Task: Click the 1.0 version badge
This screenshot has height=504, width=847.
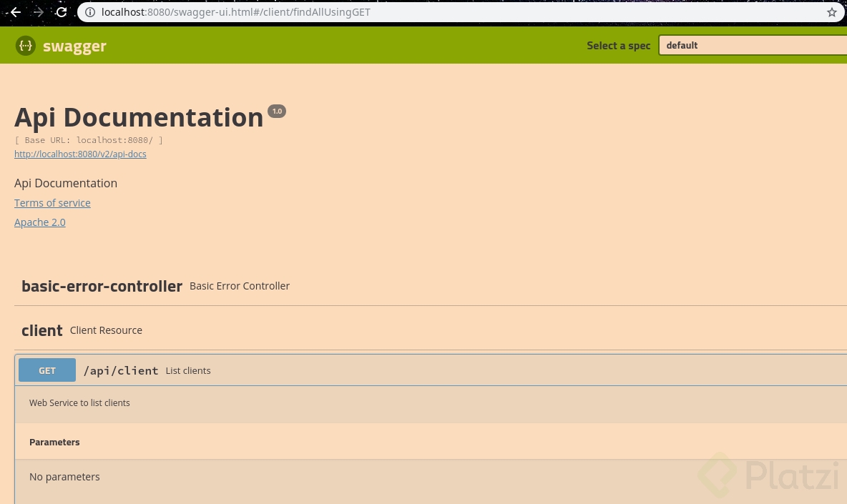Action: coord(277,111)
